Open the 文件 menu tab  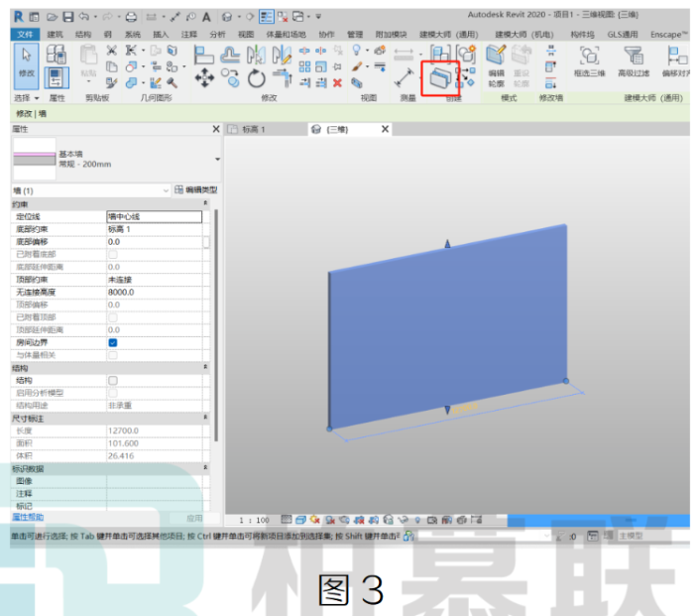[25, 34]
